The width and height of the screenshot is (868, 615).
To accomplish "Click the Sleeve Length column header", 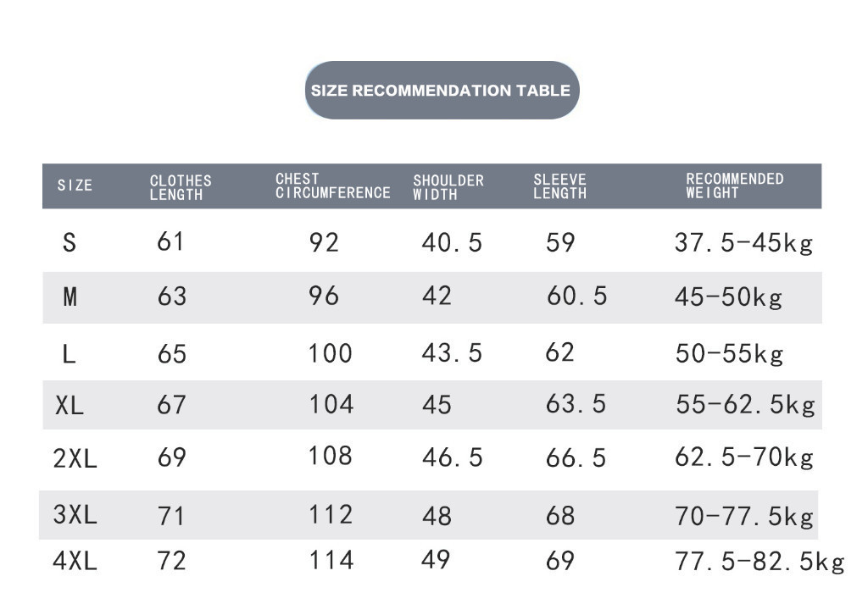I will [x=559, y=186].
